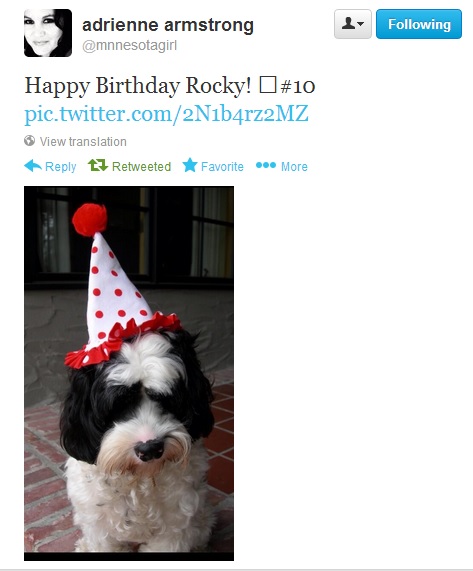
Task: Click the #10 hashtag
Action: (297, 86)
